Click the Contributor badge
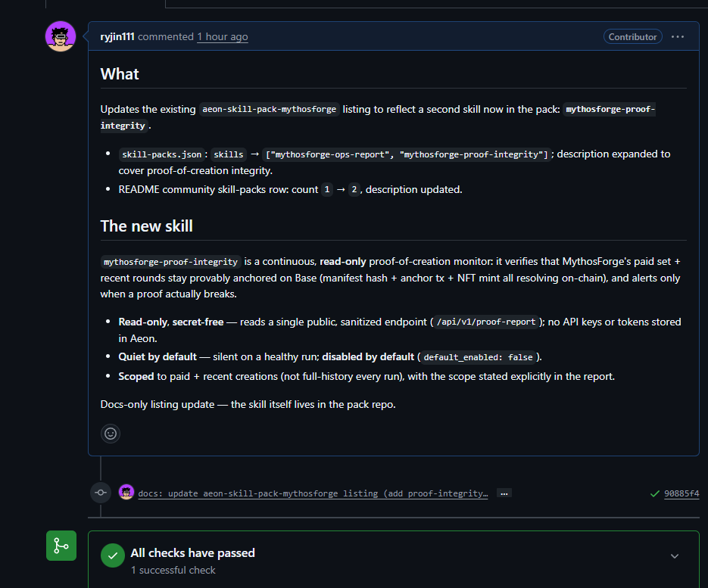Image resolution: width=708 pixels, height=588 pixels. (x=632, y=36)
